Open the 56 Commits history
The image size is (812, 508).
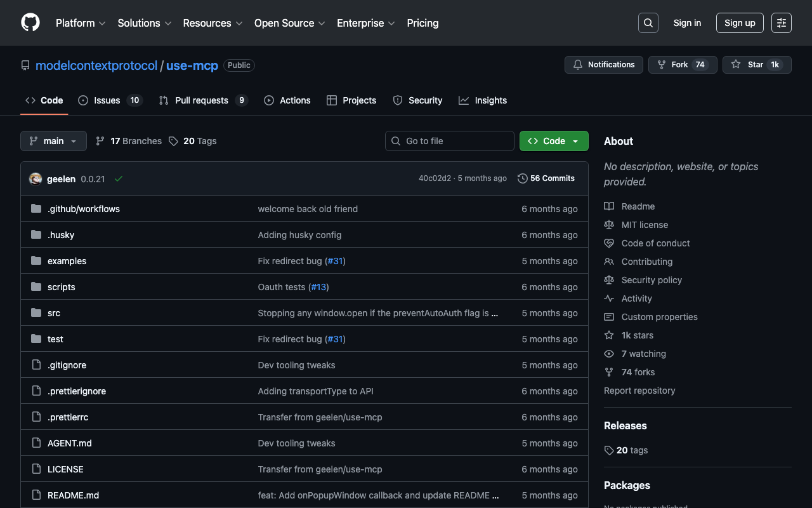click(546, 178)
